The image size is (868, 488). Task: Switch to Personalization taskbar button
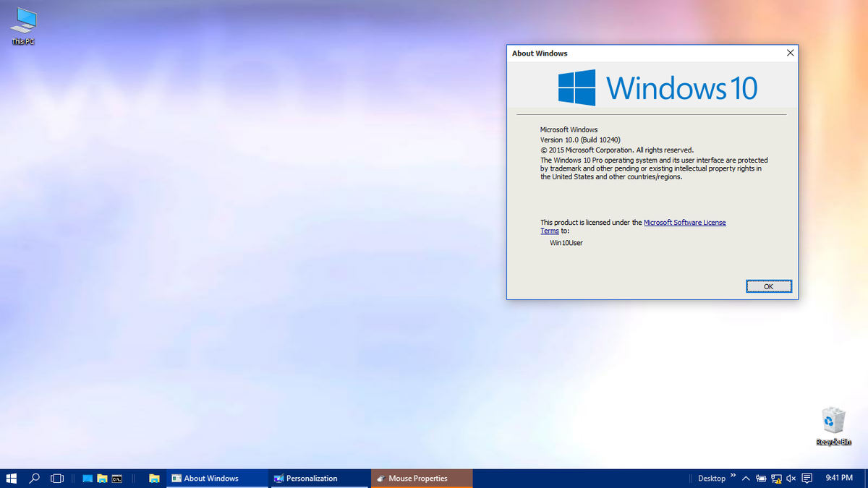pos(320,479)
